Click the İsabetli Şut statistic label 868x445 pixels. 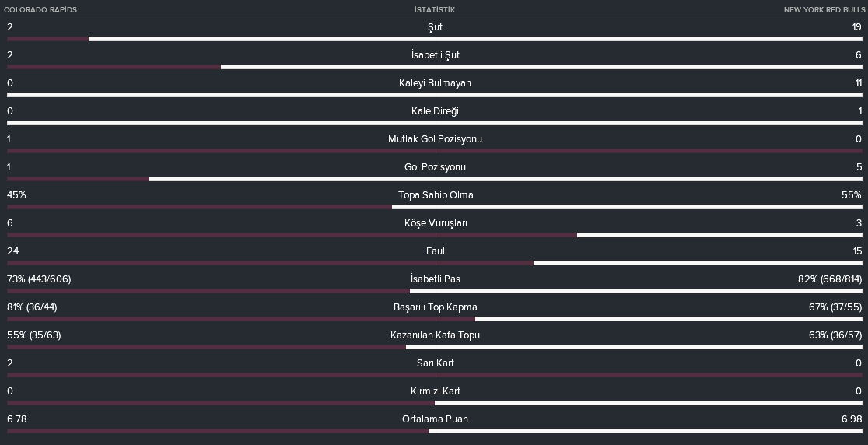coord(435,54)
